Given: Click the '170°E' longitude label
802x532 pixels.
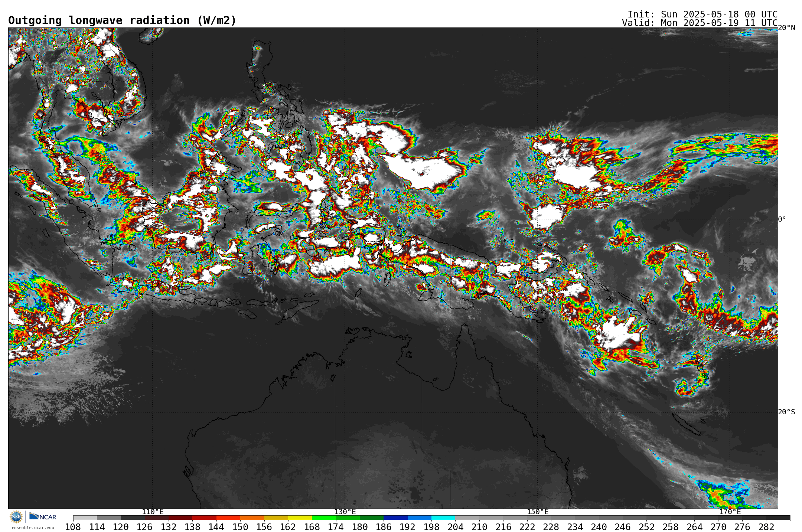Looking at the screenshot, I should (730, 512).
